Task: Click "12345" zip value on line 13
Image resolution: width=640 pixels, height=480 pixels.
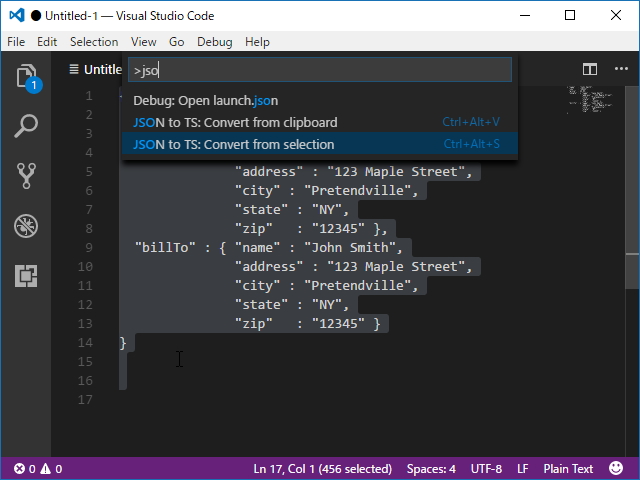Action: [x=338, y=324]
